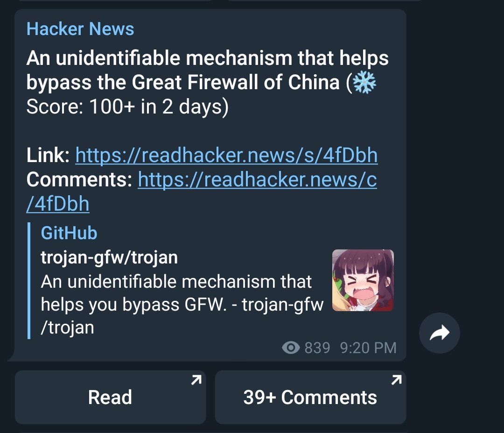Click the blue preview quote bar
This screenshot has height=433, width=504.
(29, 281)
